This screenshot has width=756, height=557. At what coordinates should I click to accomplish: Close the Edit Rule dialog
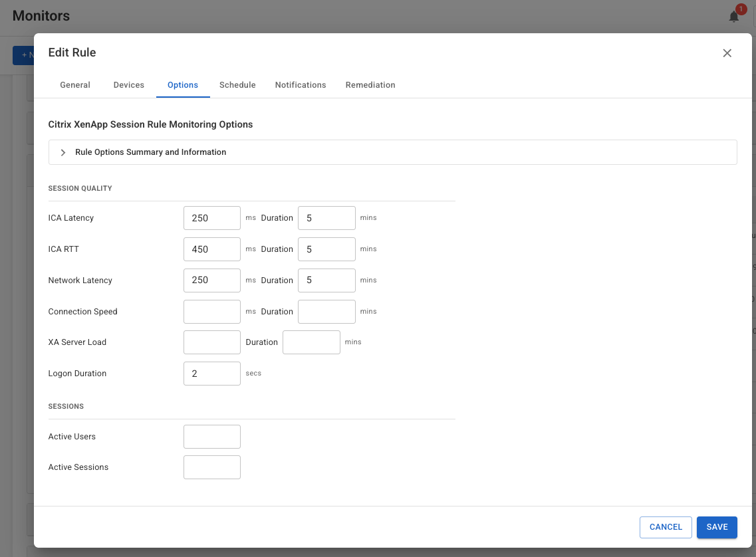[727, 53]
